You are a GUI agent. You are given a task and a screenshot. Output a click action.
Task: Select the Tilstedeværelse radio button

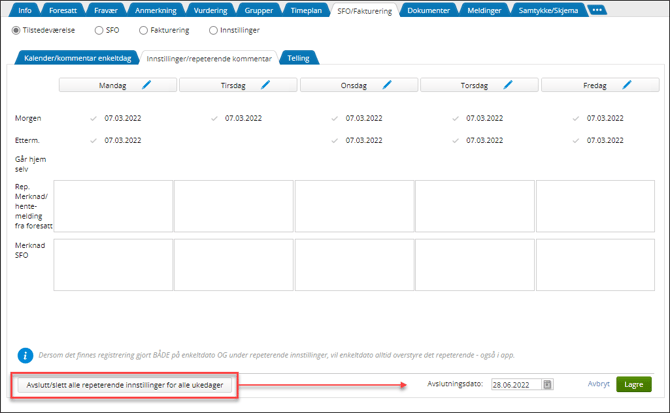pyautogui.click(x=16, y=30)
